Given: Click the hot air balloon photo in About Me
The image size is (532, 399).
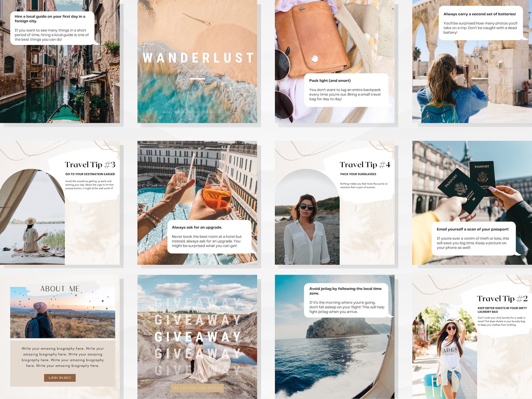Looking at the screenshot, I should tap(63, 312).
